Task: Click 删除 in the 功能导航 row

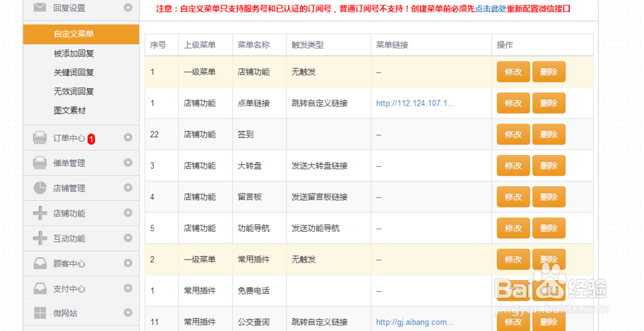Action: pyautogui.click(x=549, y=228)
